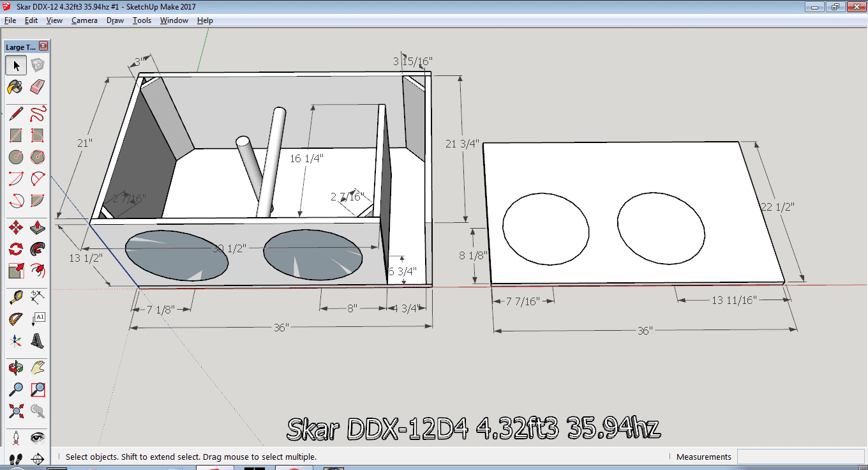
Task: Open the File menu
Action: pyautogui.click(x=10, y=20)
